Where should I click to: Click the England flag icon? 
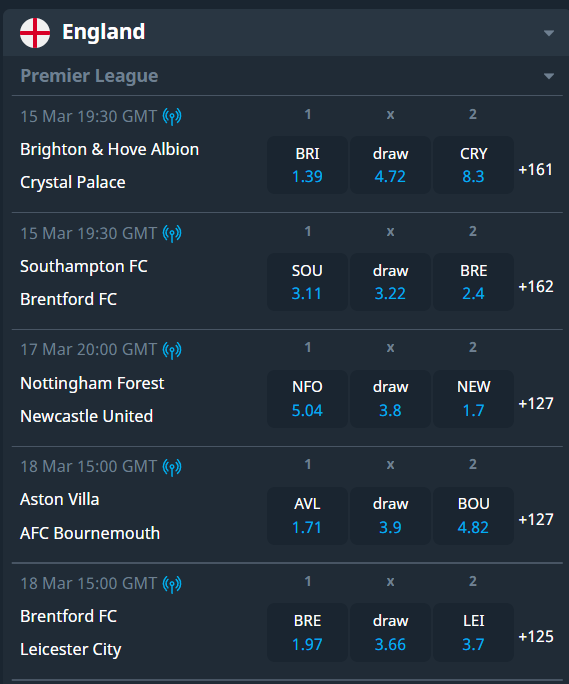click(35, 33)
